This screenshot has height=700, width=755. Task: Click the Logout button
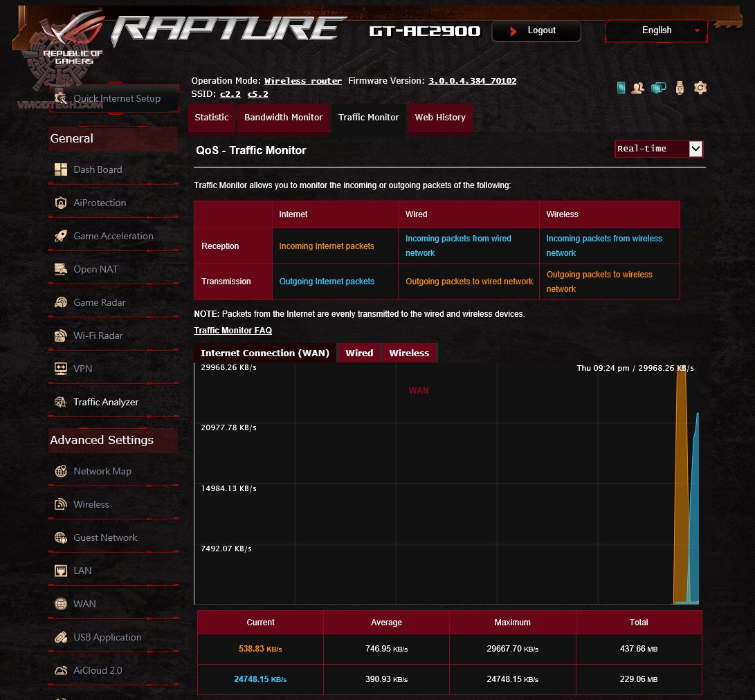[x=536, y=31]
